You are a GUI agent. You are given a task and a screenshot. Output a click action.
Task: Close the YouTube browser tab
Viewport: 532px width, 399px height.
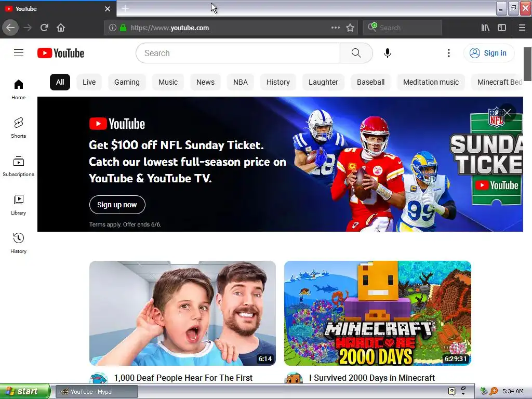(x=107, y=9)
